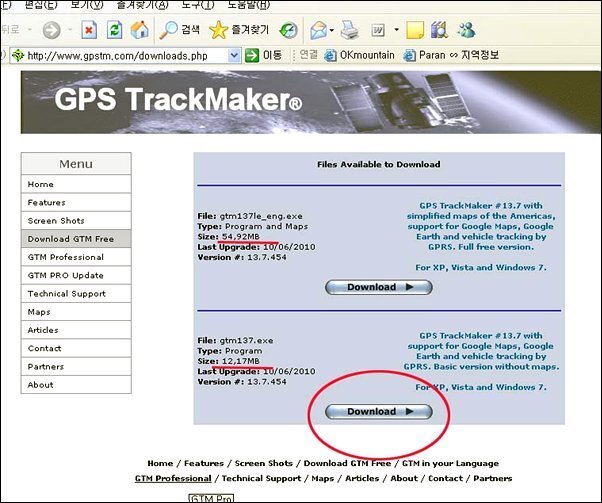Image resolution: width=602 pixels, height=503 pixels.
Task: Click footer Articles link
Action: [x=362, y=478]
